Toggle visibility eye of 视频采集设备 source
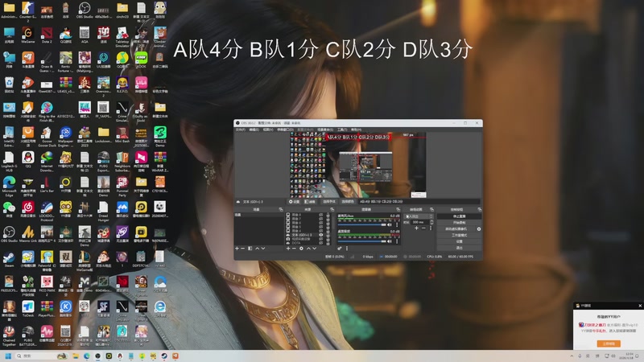Image resolution: width=644 pixels, height=362 pixels. tap(320, 239)
